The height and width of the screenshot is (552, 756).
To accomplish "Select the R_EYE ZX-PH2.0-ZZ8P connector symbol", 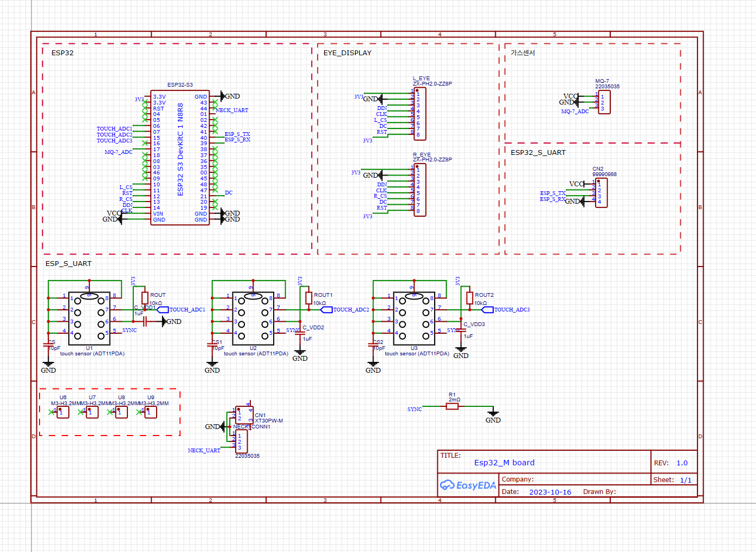I will pos(419,190).
